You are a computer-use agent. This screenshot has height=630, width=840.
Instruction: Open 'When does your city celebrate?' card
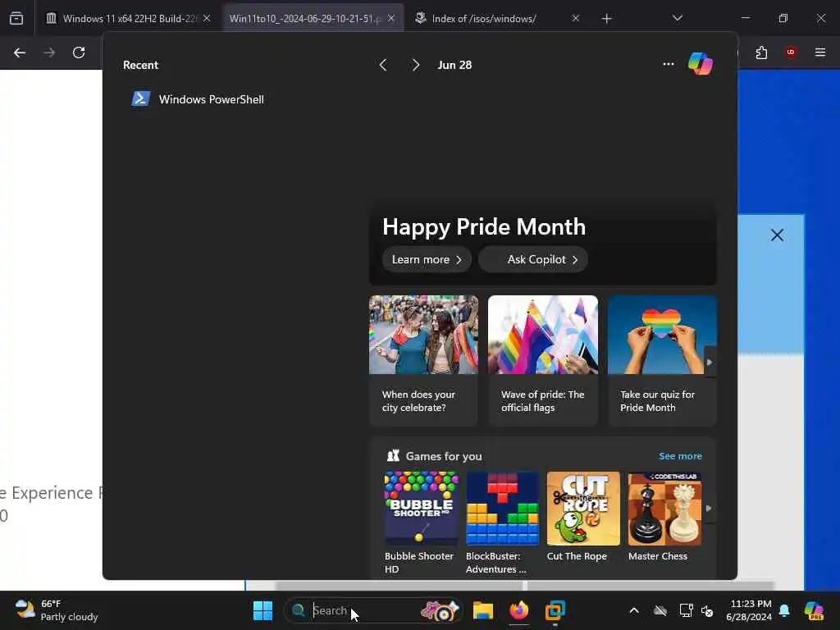tap(423, 360)
